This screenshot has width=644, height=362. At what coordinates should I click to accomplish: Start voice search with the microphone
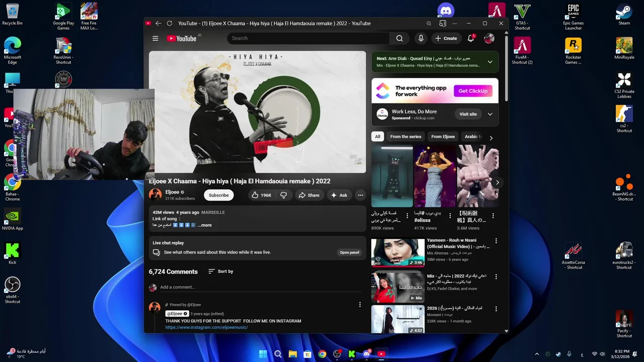(x=421, y=38)
